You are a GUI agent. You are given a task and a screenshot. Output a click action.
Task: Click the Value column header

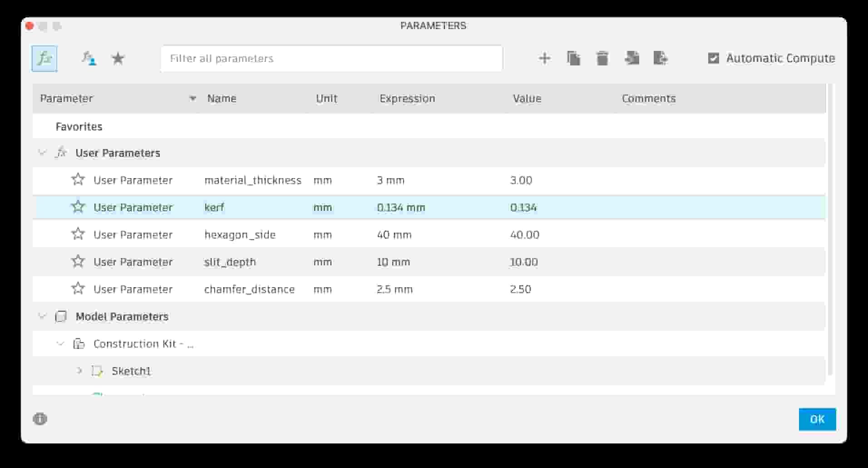click(527, 99)
